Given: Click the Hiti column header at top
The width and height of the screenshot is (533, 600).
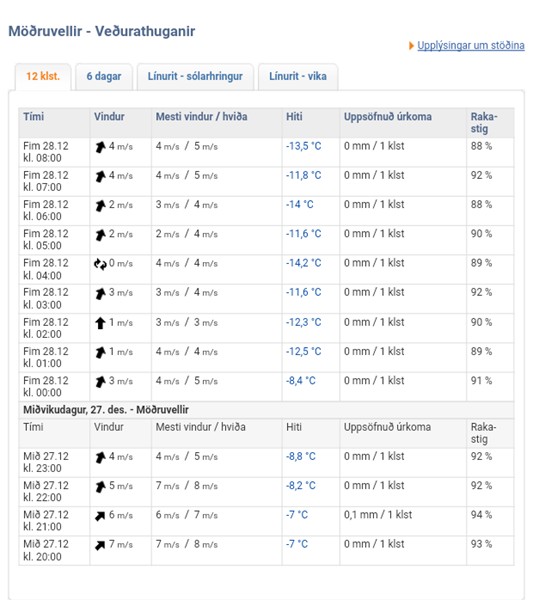Looking at the screenshot, I should (294, 117).
